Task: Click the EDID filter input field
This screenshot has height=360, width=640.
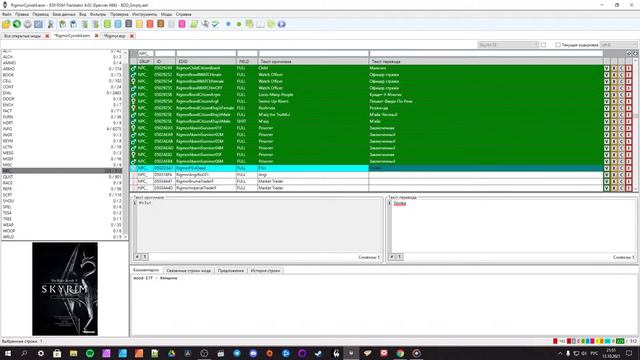Action: tap(206, 53)
